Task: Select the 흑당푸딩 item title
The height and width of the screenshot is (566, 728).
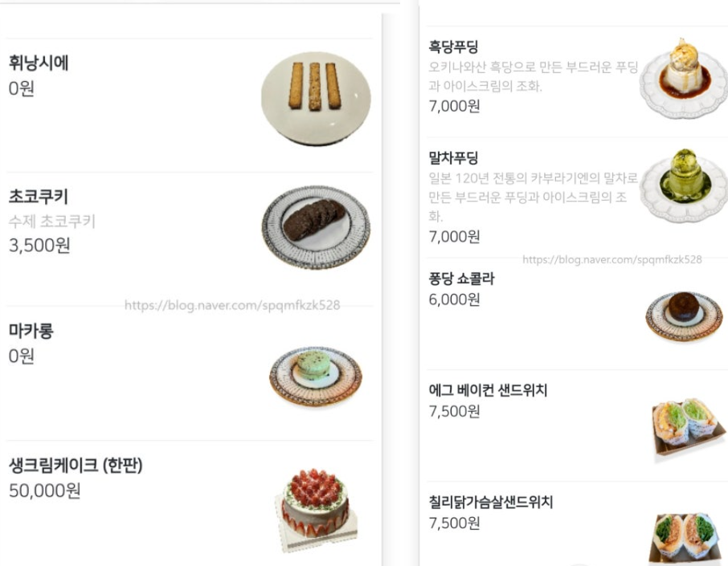Action: coord(454,47)
